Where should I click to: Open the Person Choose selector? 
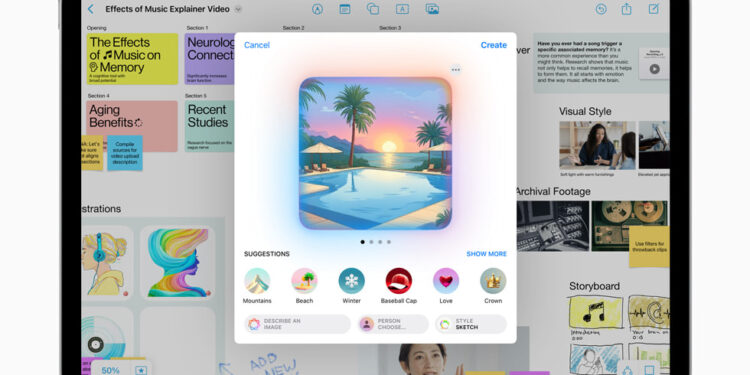click(x=393, y=324)
